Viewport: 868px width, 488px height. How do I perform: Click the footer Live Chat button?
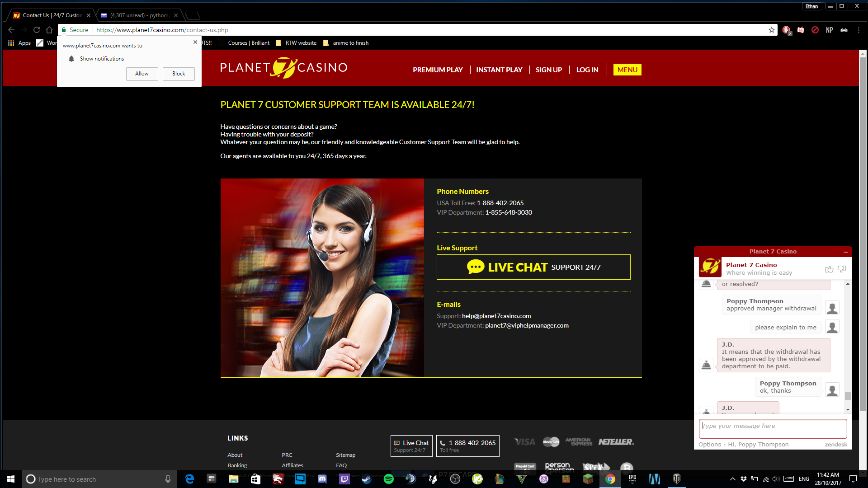[411, 446]
